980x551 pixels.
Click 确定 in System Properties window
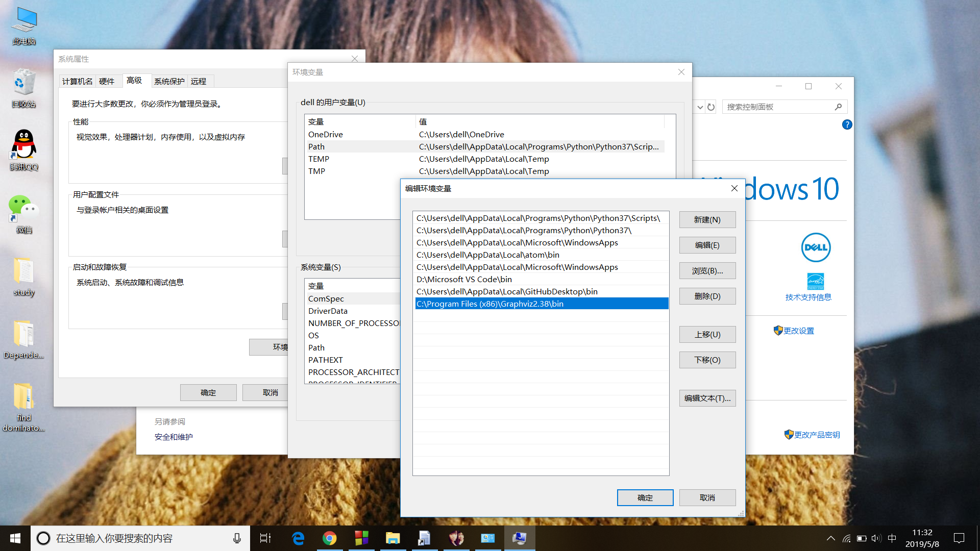coord(208,392)
